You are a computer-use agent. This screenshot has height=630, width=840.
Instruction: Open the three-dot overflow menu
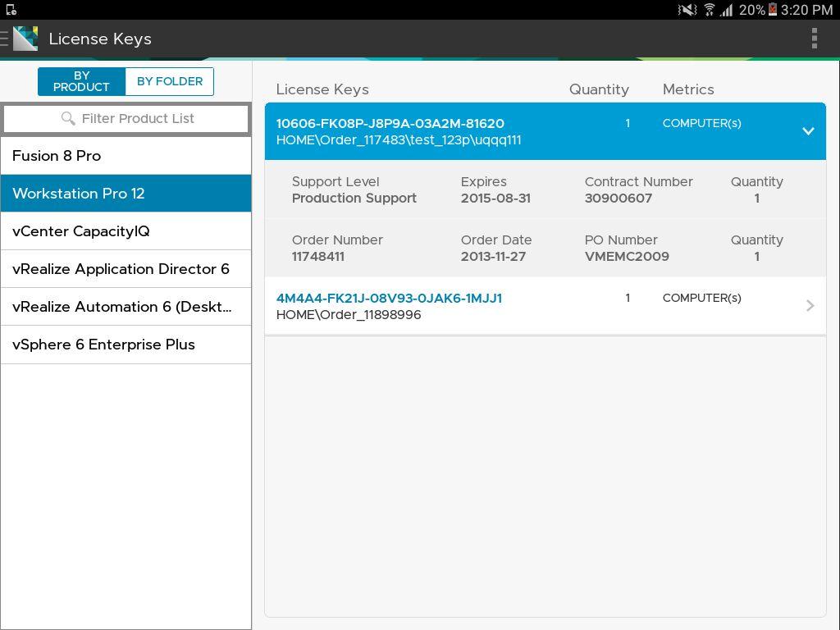pos(815,39)
